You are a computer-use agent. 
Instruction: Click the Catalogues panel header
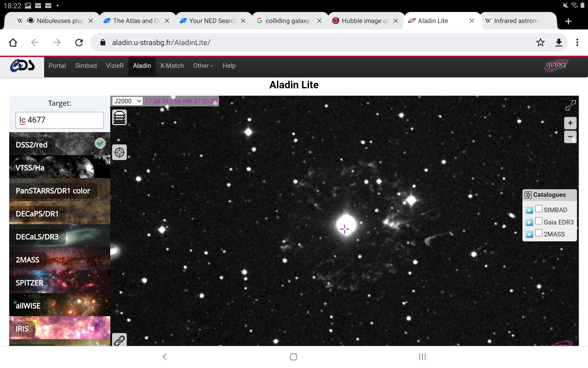(549, 195)
